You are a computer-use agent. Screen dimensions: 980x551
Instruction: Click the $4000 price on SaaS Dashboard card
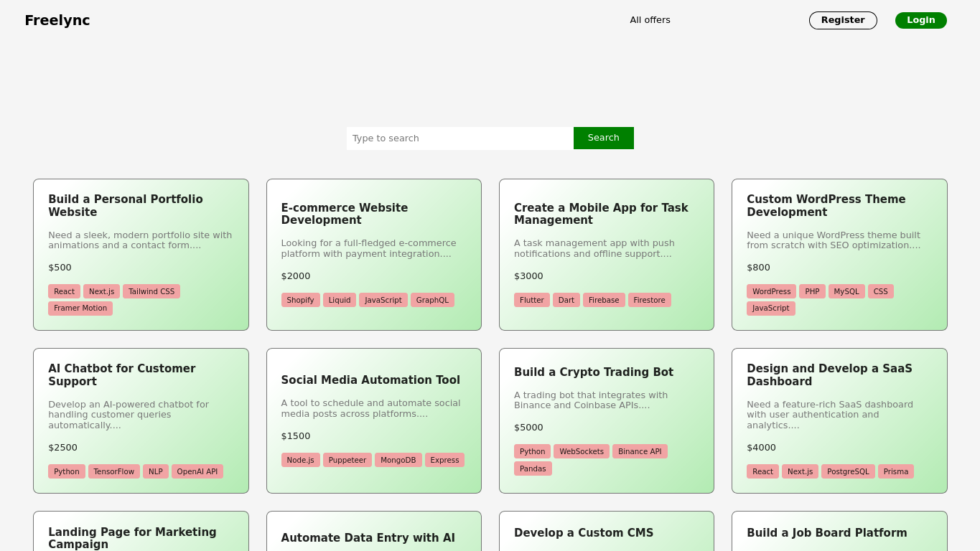[761, 448]
